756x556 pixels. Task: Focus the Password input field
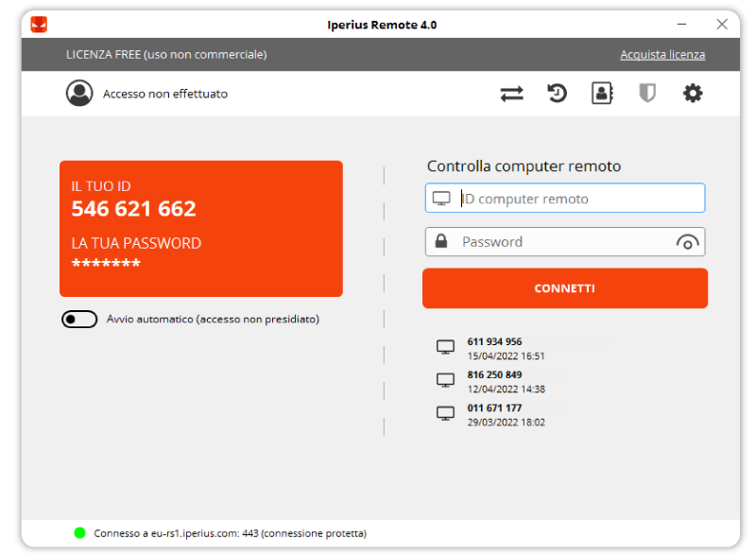(565, 242)
